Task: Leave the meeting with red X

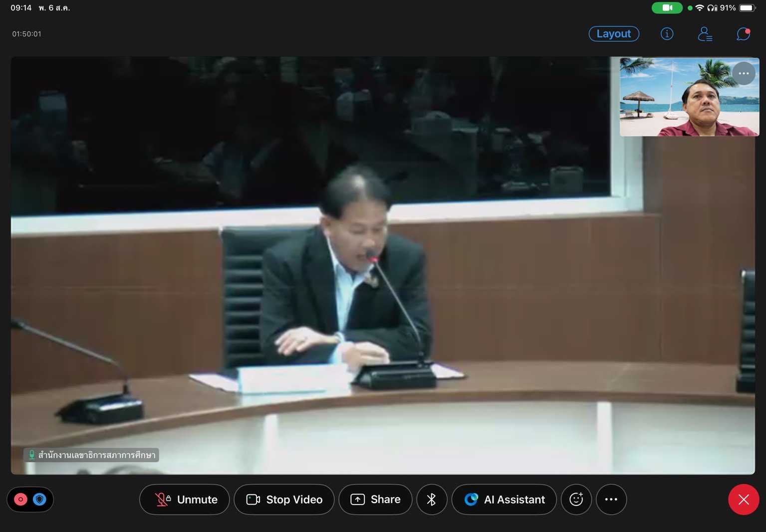Action: pos(744,499)
